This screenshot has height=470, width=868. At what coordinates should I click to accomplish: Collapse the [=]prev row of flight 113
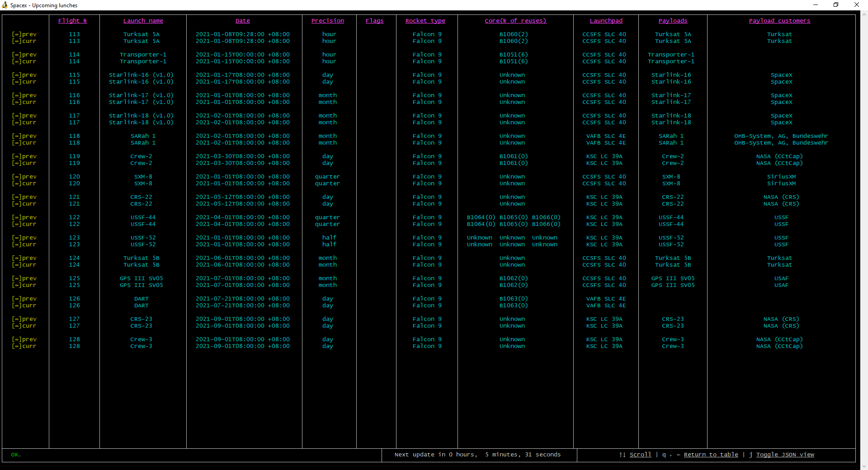24,34
